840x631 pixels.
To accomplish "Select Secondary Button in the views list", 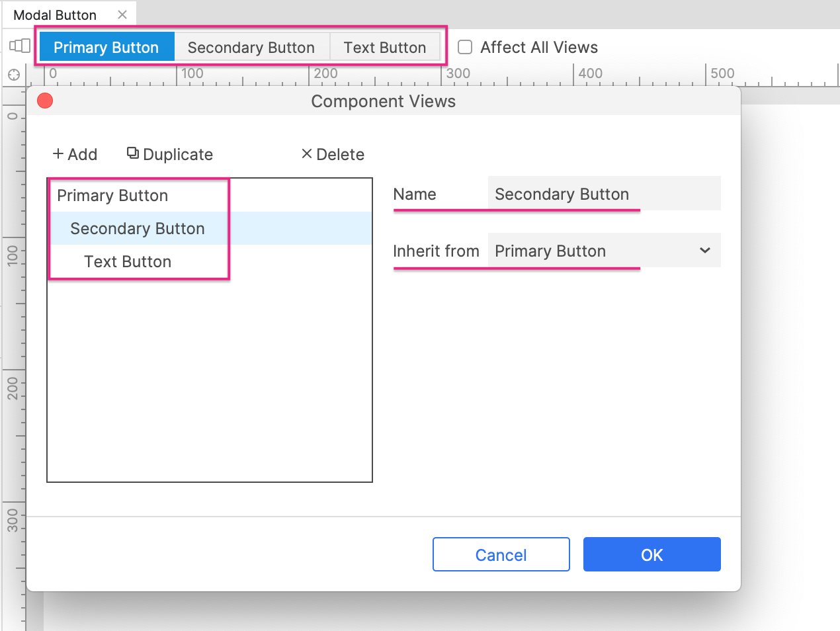I will click(138, 229).
